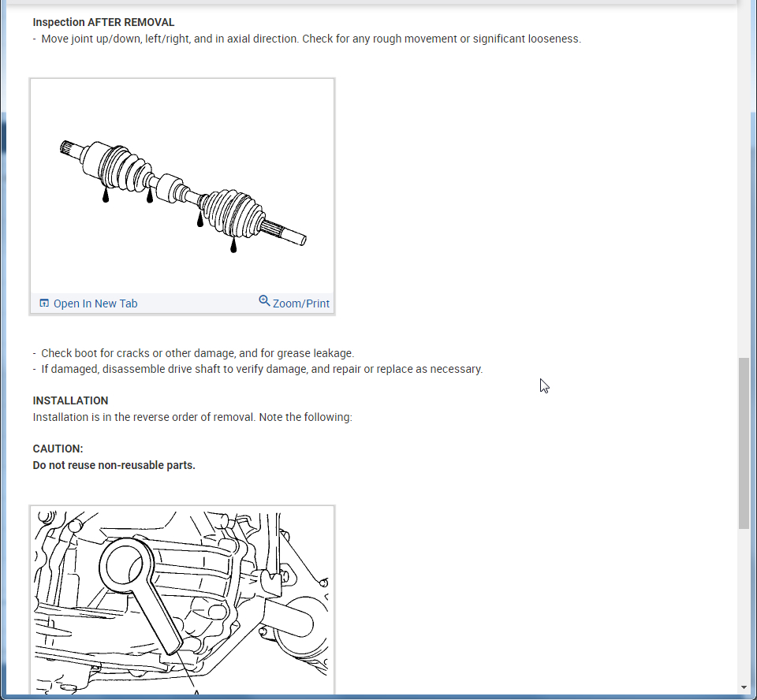Click 'Check boot for cracks' line
757x700 pixels.
(194, 353)
